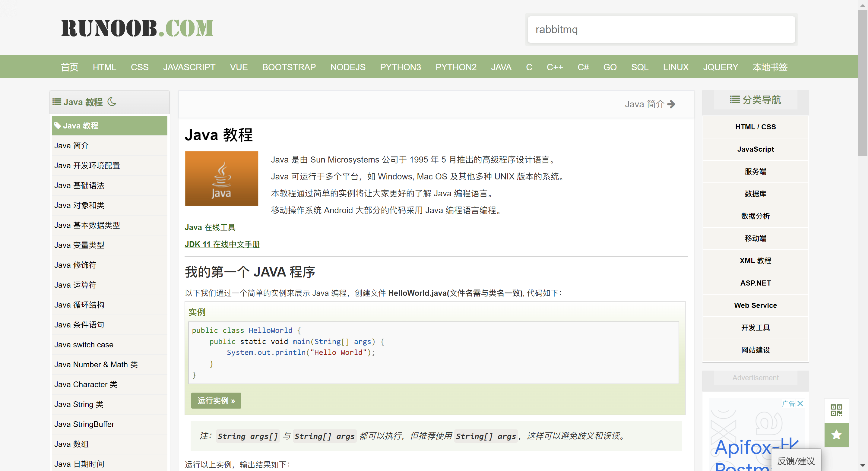This screenshot has height=471, width=868.
Task: Select JAVASCRIPT in the top navigation
Action: (x=189, y=67)
